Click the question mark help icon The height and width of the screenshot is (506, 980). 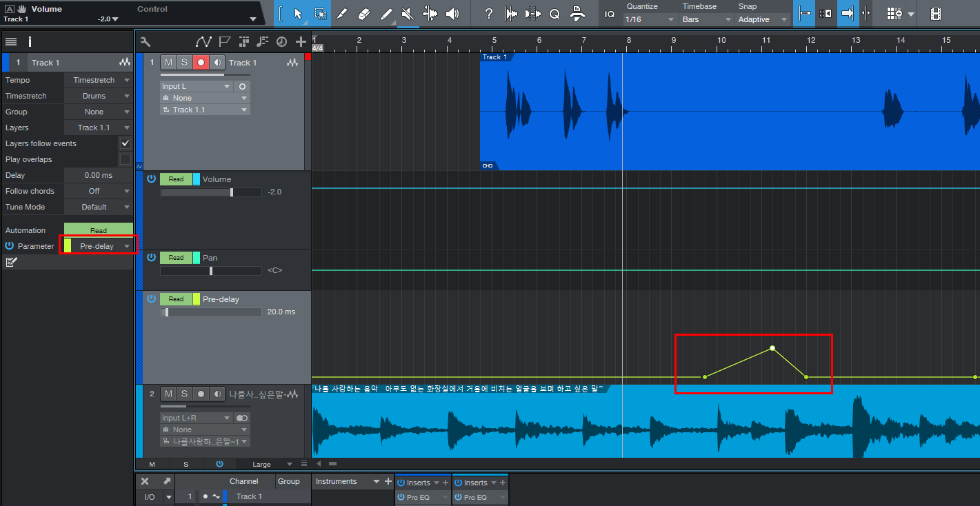click(489, 13)
